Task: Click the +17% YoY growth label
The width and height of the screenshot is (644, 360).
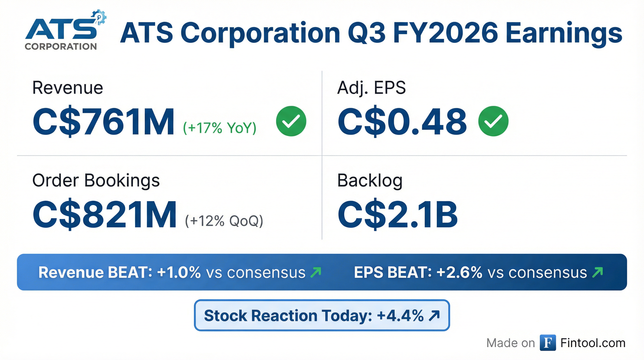Action: (x=220, y=128)
